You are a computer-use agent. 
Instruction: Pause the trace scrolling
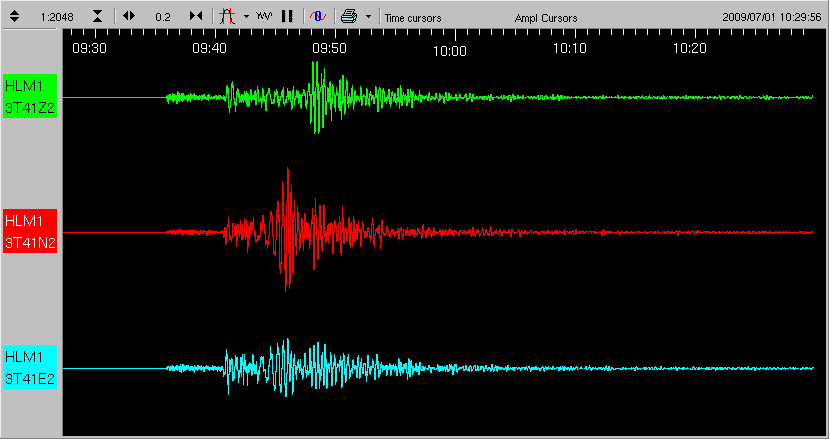(x=287, y=17)
